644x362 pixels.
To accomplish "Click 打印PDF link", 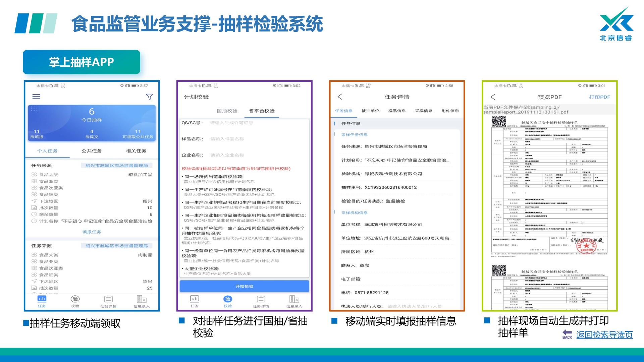I will [x=599, y=97].
